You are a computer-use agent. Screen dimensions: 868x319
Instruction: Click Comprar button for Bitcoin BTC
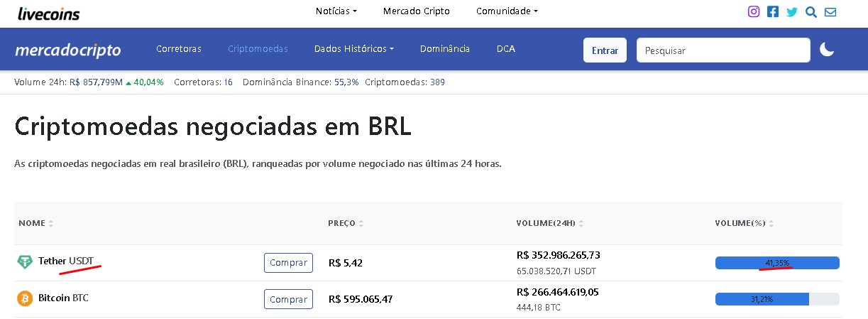pyautogui.click(x=288, y=299)
